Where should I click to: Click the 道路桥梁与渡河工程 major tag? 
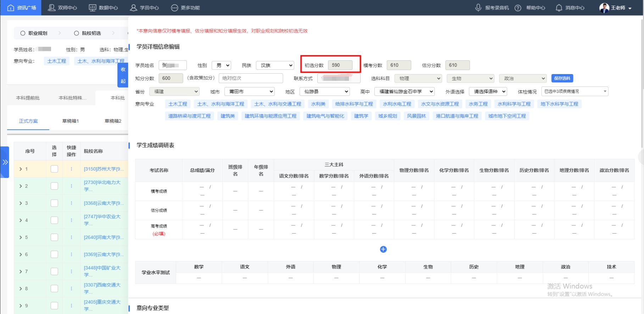pos(189,116)
